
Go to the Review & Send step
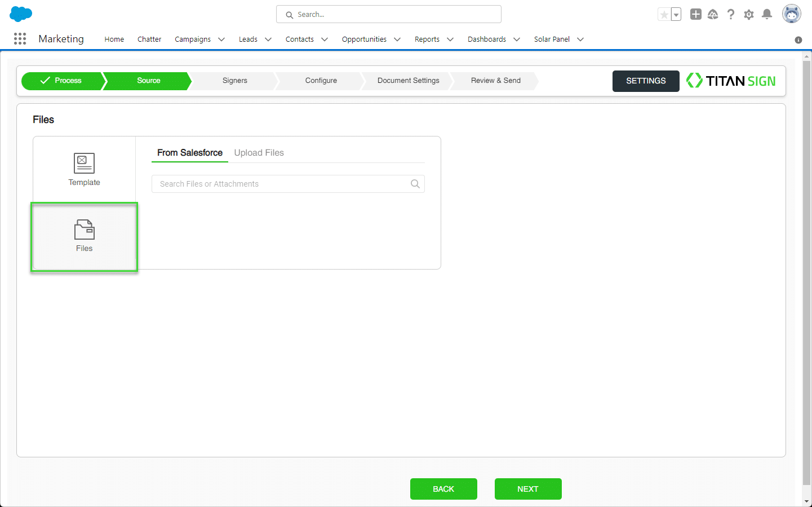click(496, 81)
